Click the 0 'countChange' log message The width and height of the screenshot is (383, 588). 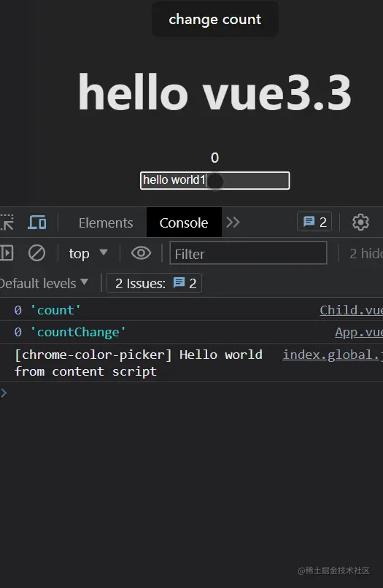coord(70,332)
